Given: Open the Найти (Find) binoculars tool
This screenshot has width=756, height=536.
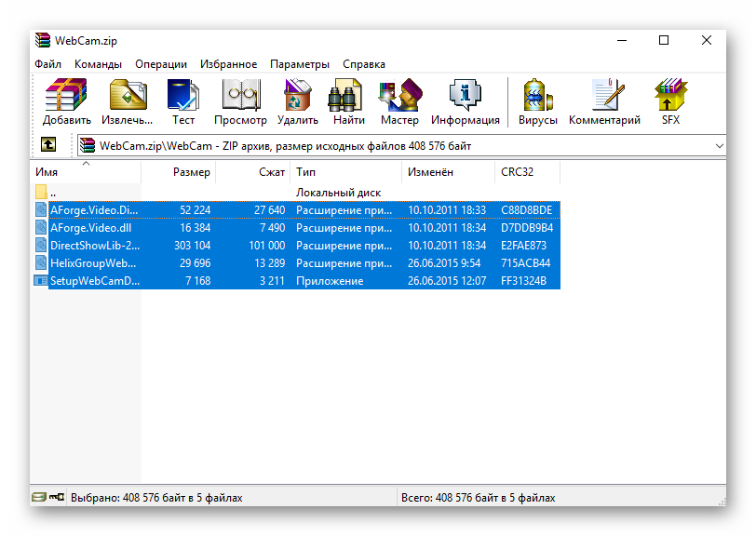Looking at the screenshot, I should [x=348, y=100].
